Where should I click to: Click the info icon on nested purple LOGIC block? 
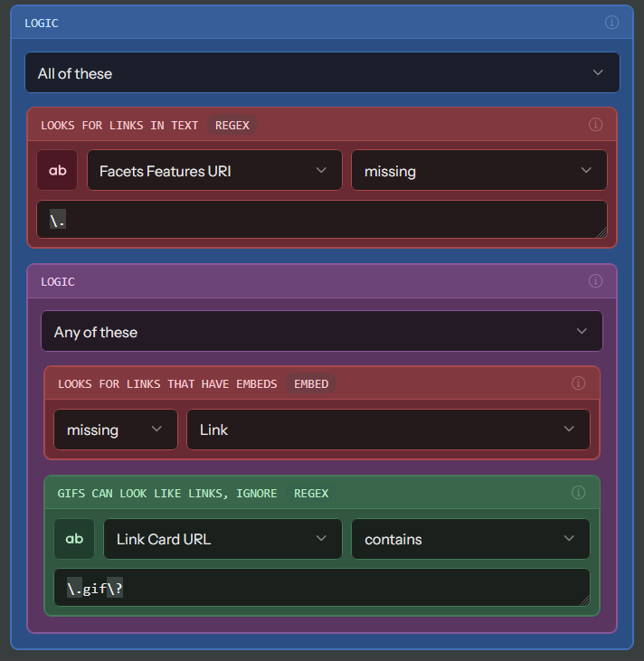point(595,281)
